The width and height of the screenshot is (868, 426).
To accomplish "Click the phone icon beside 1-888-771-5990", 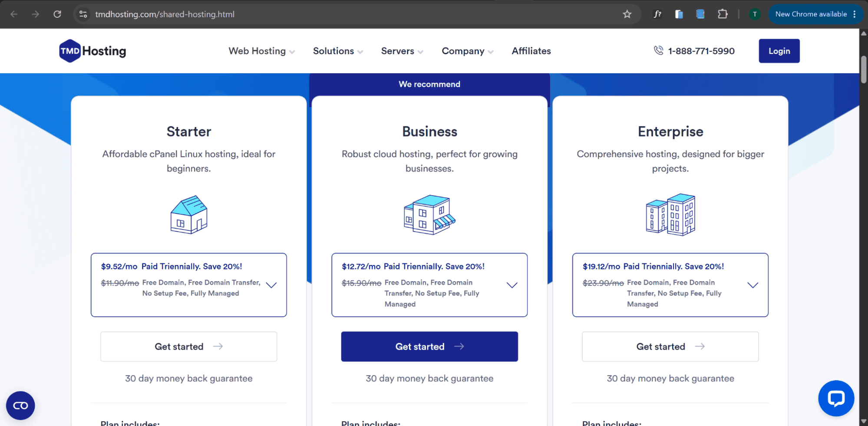I will click(x=658, y=50).
